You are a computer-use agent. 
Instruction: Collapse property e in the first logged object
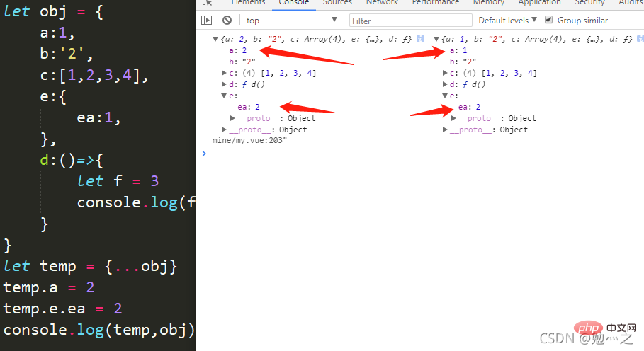click(x=224, y=96)
